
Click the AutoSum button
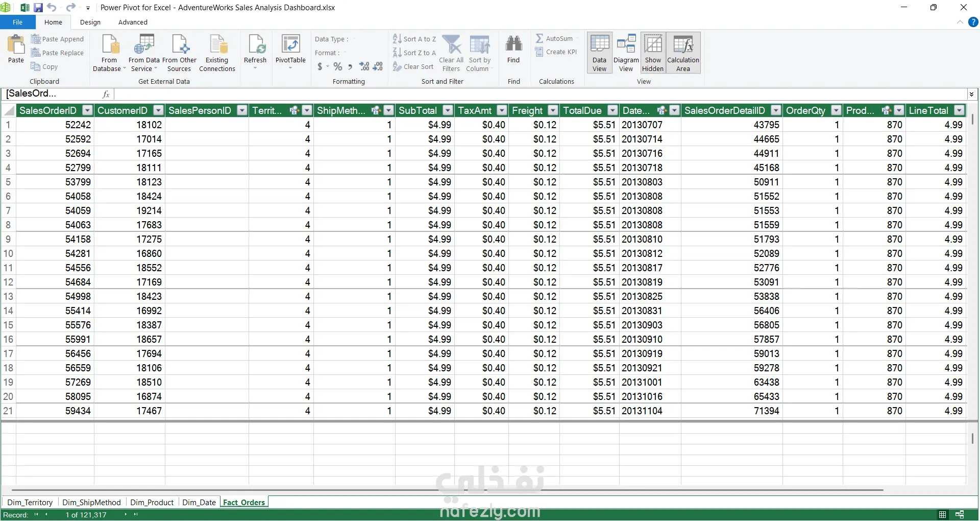tap(554, 38)
